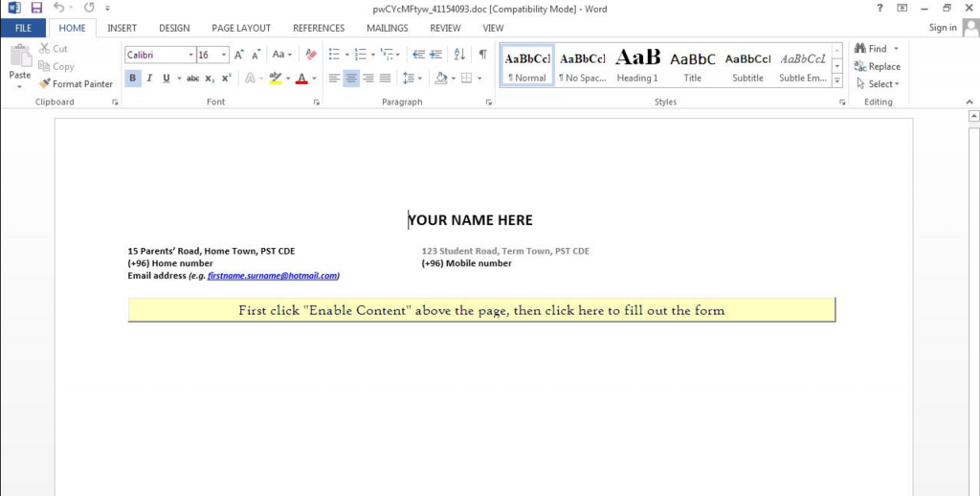Apply strikethrough formatting
Image resolution: width=980 pixels, height=496 pixels.
tap(192, 79)
